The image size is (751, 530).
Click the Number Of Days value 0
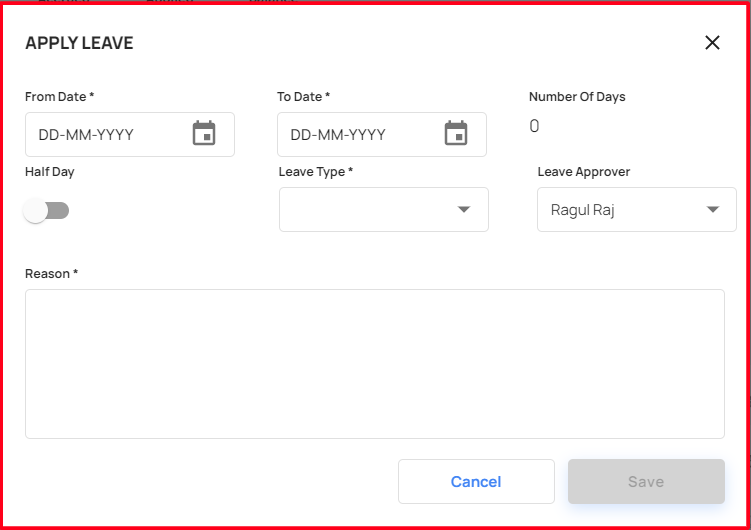pos(534,126)
